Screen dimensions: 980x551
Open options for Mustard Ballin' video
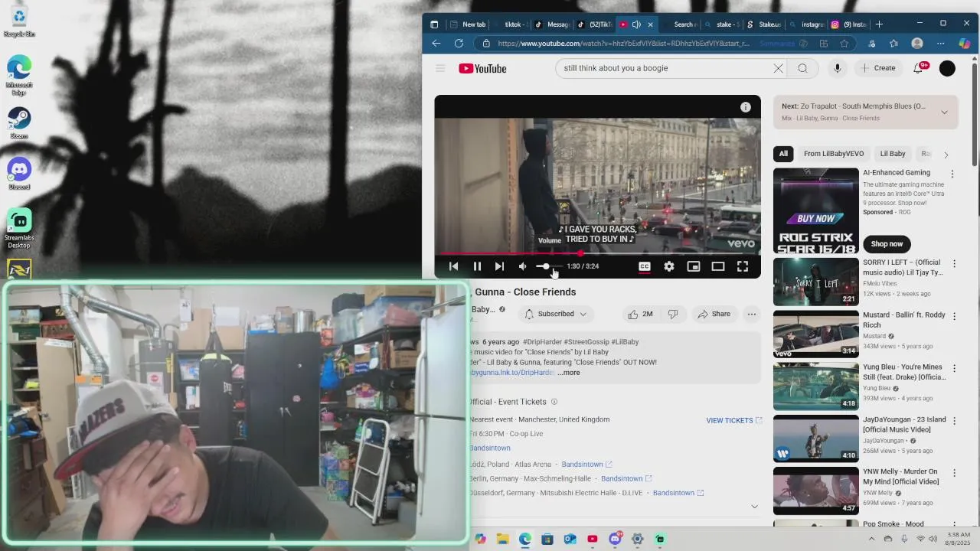(x=954, y=316)
